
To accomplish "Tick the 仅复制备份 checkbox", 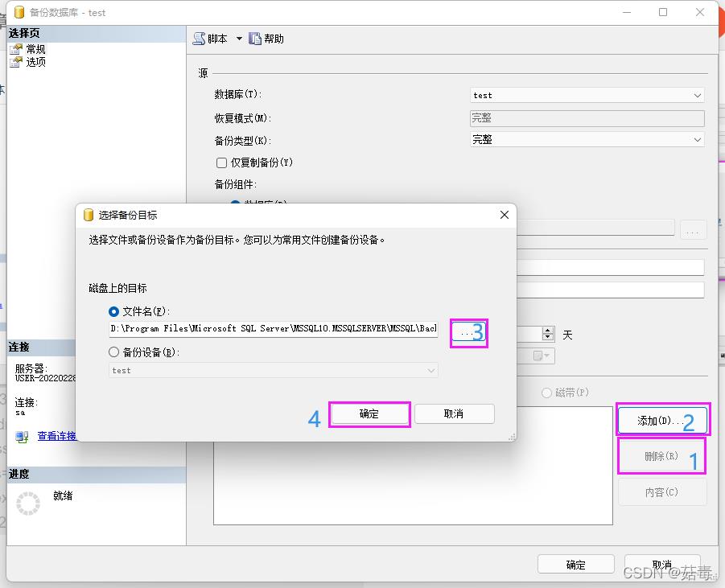I will click(221, 162).
